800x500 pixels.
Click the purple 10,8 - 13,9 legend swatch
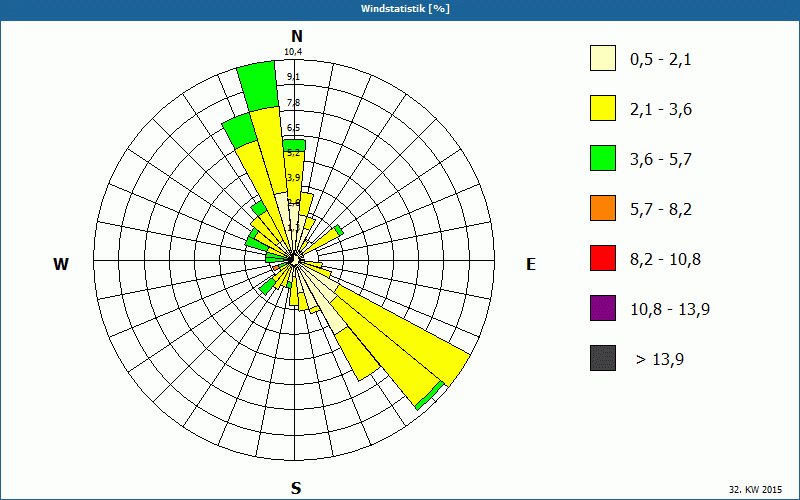(603, 308)
